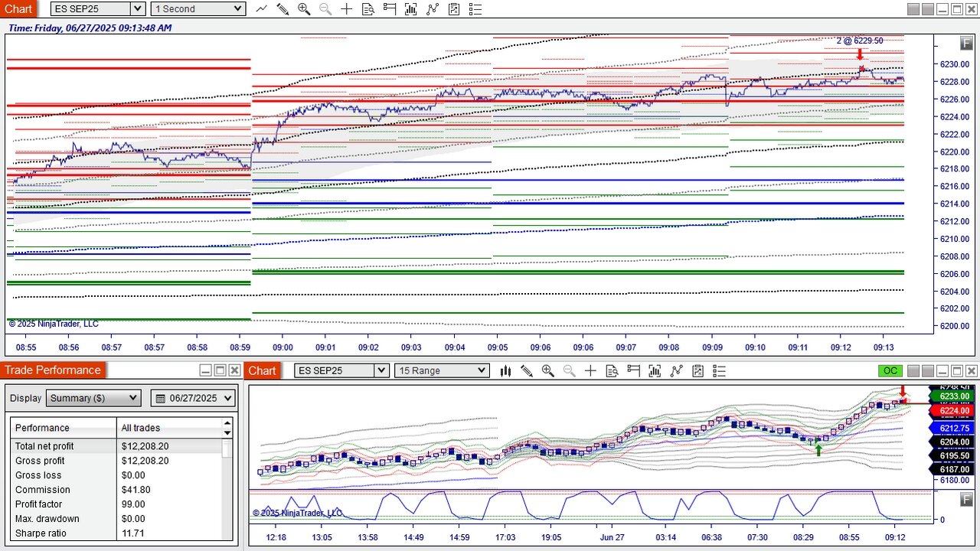The width and height of the screenshot is (980, 551).
Task: Open chart style selector in 1 Second chart
Action: point(262,9)
